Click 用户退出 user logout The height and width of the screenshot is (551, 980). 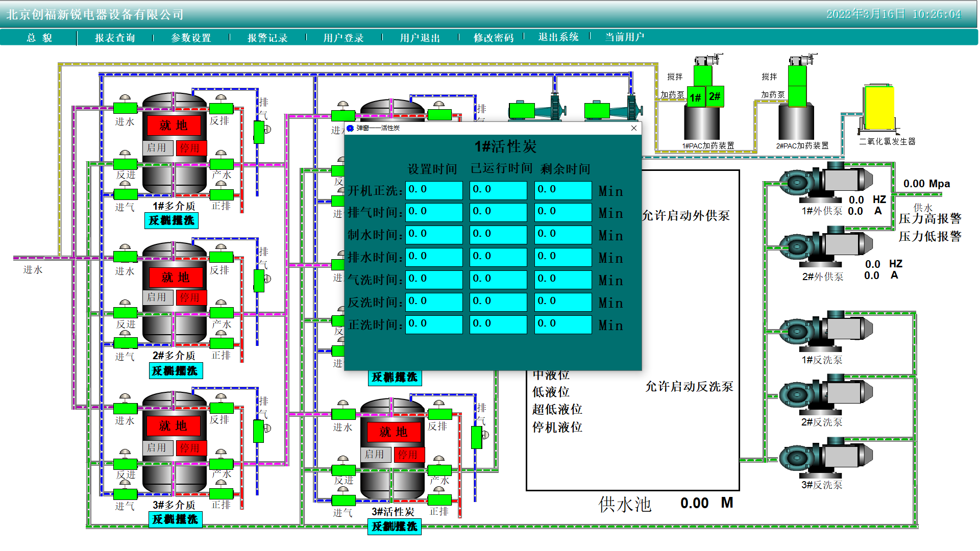[x=420, y=38]
